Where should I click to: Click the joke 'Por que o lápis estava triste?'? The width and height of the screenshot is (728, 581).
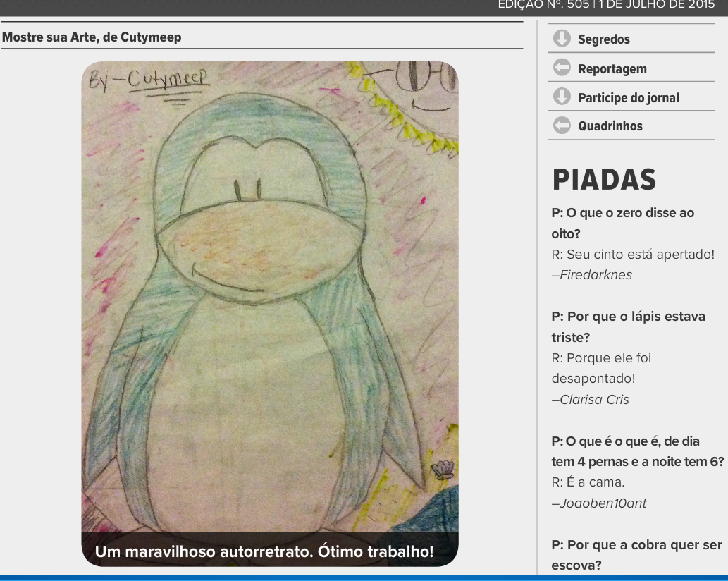tap(628, 326)
